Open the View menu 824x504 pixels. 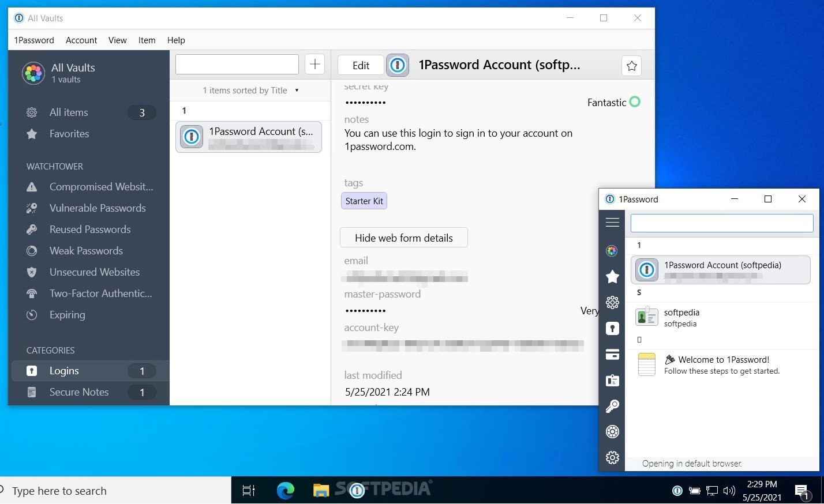(117, 40)
